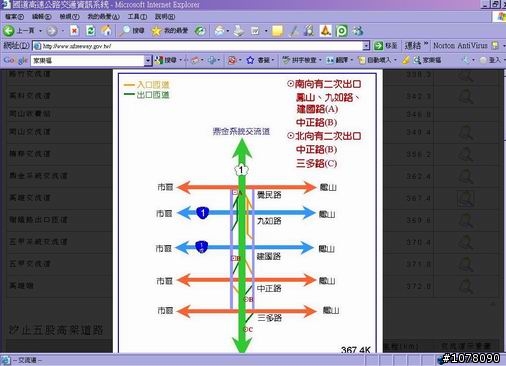Click the yellow note icon in the toolbar
Viewport: 506px width, 366px height.
(277, 31)
